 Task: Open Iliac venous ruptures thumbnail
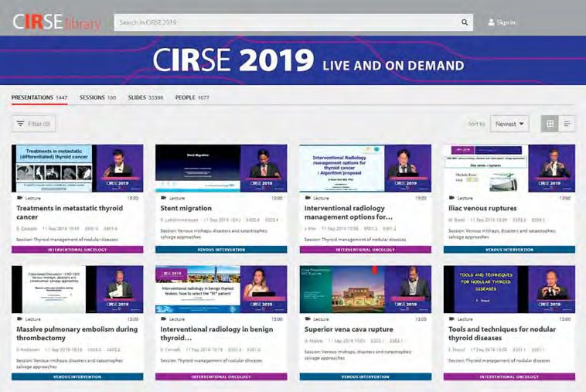coord(509,168)
